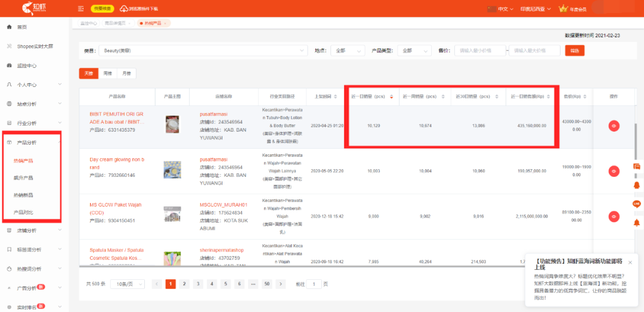Close the 热销产品 page tab

point(165,23)
